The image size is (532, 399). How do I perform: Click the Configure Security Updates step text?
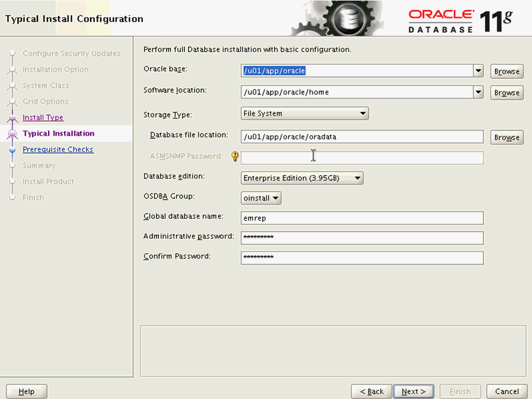[x=72, y=53]
